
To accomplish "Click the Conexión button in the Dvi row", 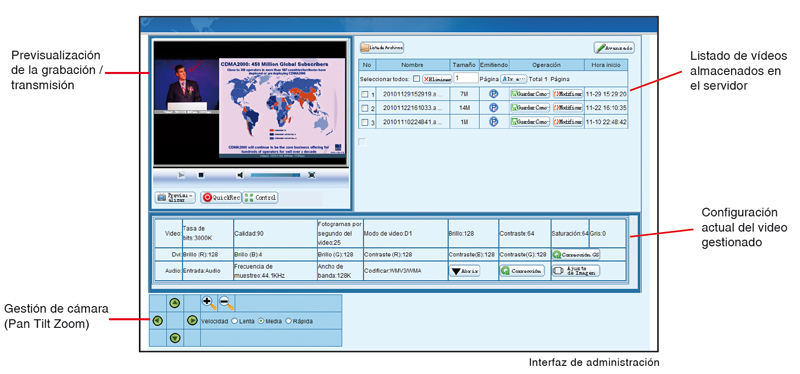I will [576, 254].
